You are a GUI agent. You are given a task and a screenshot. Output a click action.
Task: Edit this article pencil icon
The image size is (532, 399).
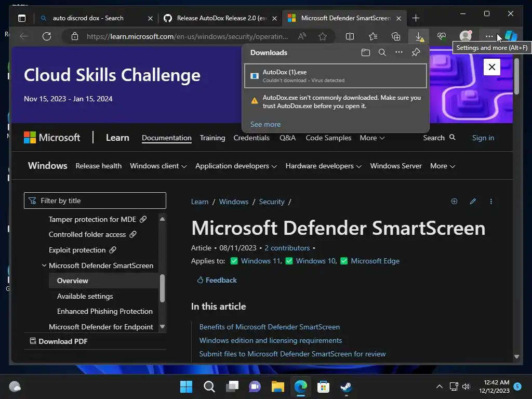click(x=473, y=202)
